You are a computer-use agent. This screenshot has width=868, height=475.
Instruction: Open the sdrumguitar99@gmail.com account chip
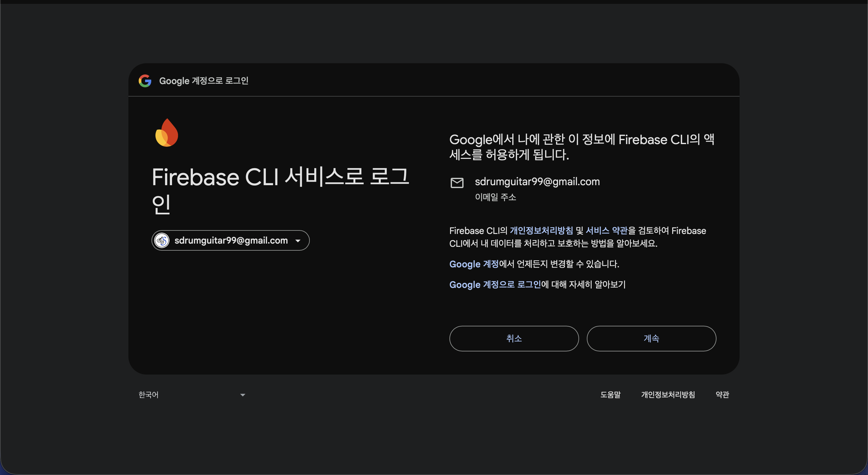click(230, 240)
